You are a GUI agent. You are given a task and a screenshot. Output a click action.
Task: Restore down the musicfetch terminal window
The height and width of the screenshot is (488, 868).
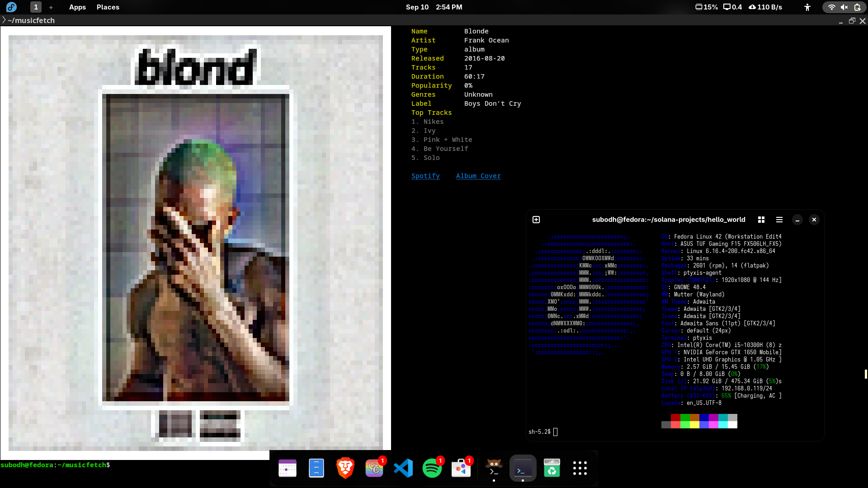point(852,21)
